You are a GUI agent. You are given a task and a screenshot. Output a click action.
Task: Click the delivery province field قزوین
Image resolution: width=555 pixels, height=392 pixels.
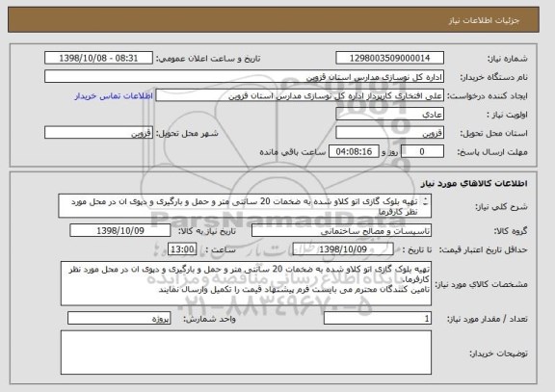point(389,133)
